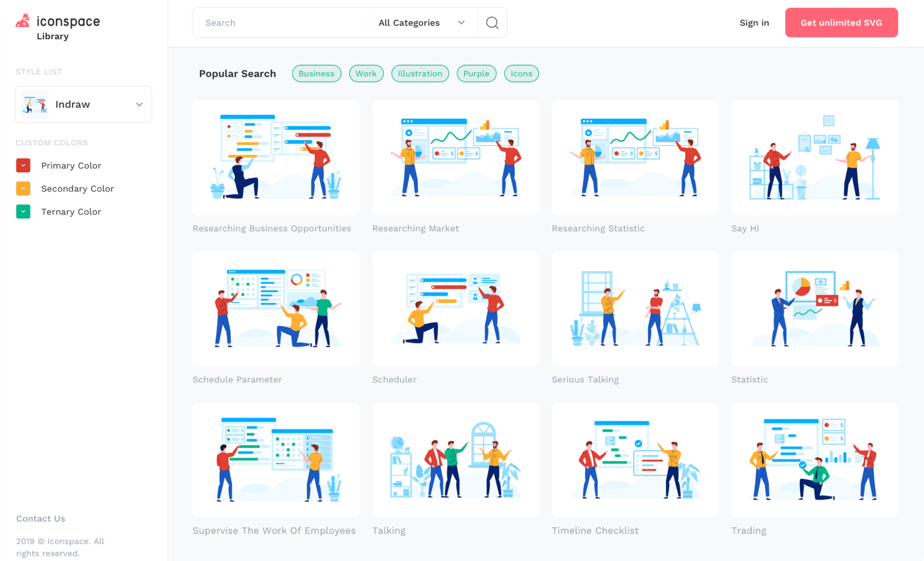Open the Researching Business Opportunities illustration
The image size is (924, 561).
[276, 158]
